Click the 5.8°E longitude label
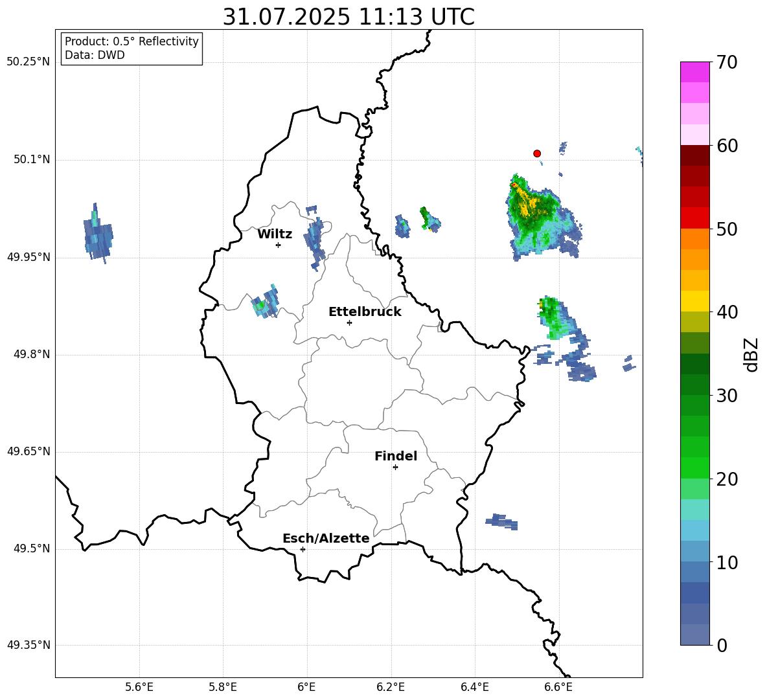 click(x=223, y=687)
